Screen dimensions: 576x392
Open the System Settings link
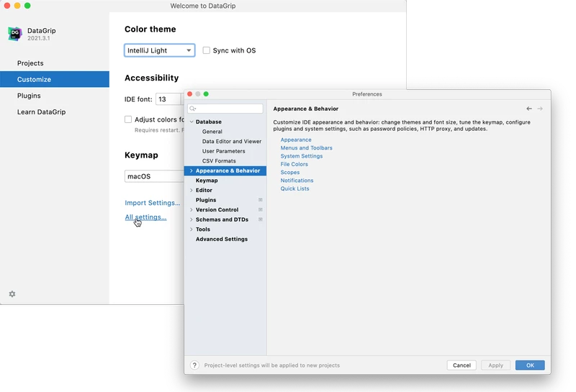click(x=302, y=156)
